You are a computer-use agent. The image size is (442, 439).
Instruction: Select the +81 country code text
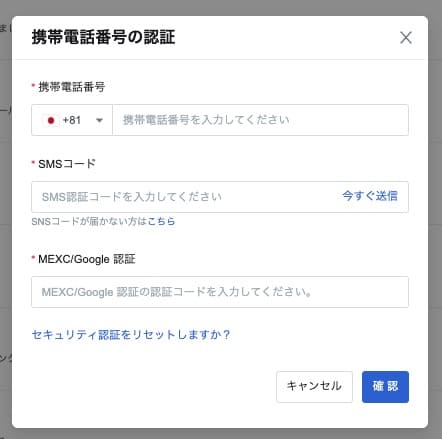pyautogui.click(x=72, y=120)
